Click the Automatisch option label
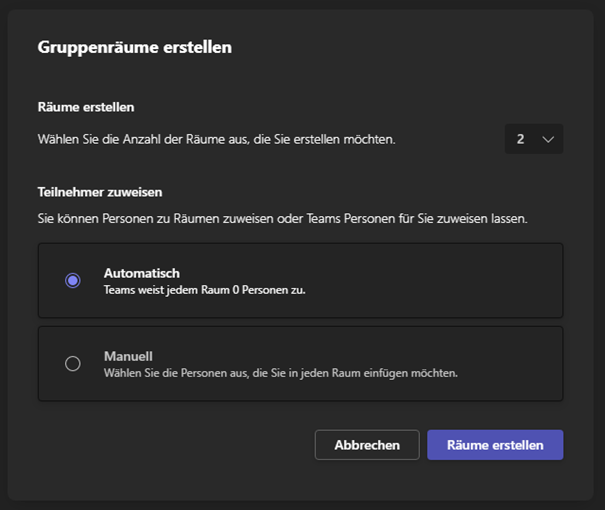The height and width of the screenshot is (510, 605). [x=142, y=273]
